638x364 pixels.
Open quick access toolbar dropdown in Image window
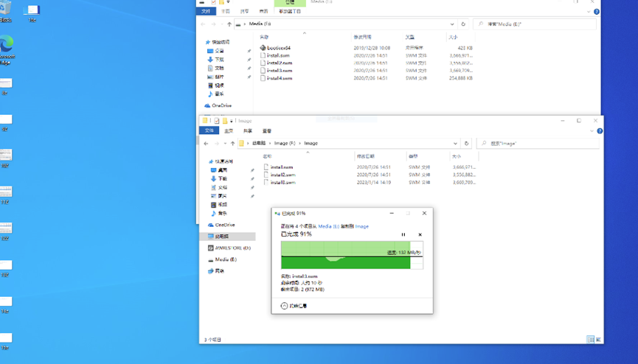pos(231,121)
